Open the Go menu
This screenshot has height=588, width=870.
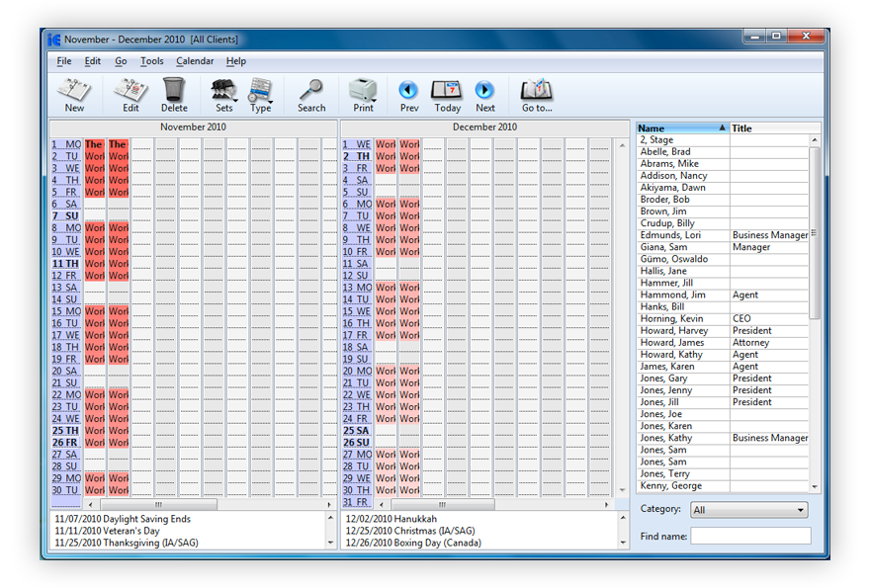121,61
